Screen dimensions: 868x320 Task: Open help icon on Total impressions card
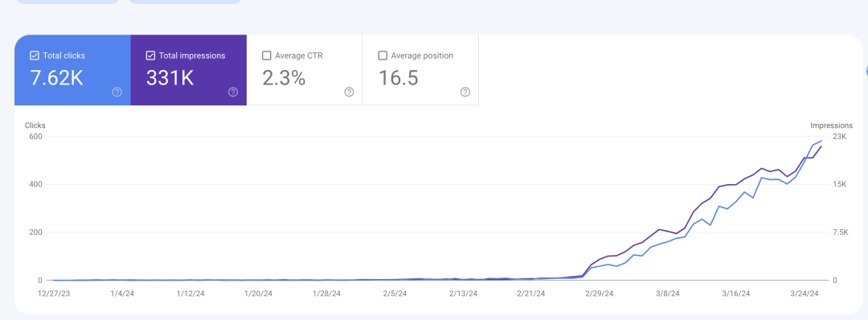233,92
